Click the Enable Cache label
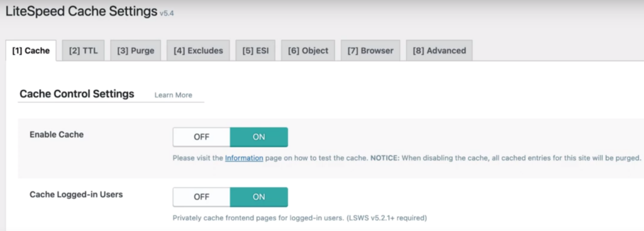Viewport: 644px width, 231px height. point(57,135)
